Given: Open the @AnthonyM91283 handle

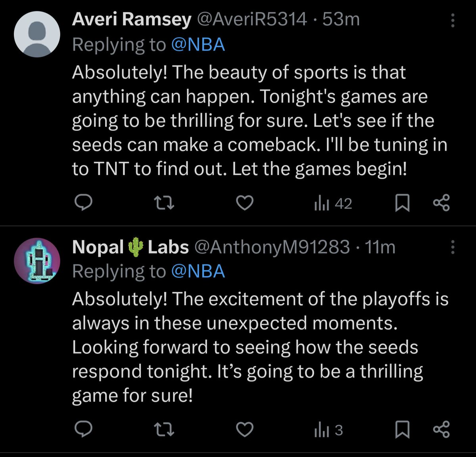Looking at the screenshot, I should (272, 247).
